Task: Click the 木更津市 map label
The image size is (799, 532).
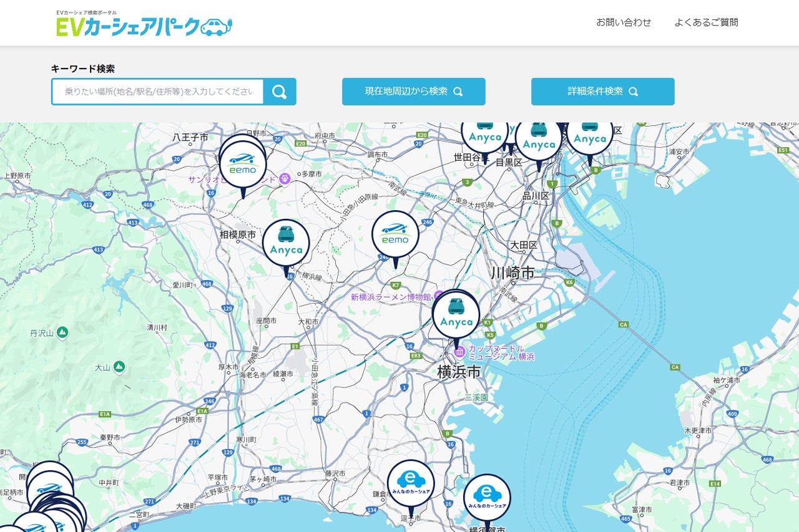Action: pos(698,430)
